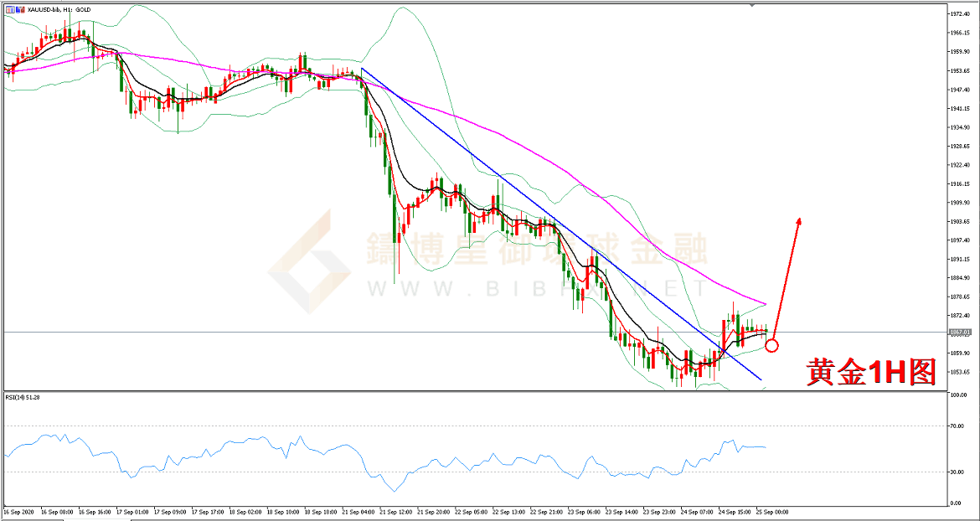Select the red circle marker on chart
980x521 pixels.
[771, 344]
